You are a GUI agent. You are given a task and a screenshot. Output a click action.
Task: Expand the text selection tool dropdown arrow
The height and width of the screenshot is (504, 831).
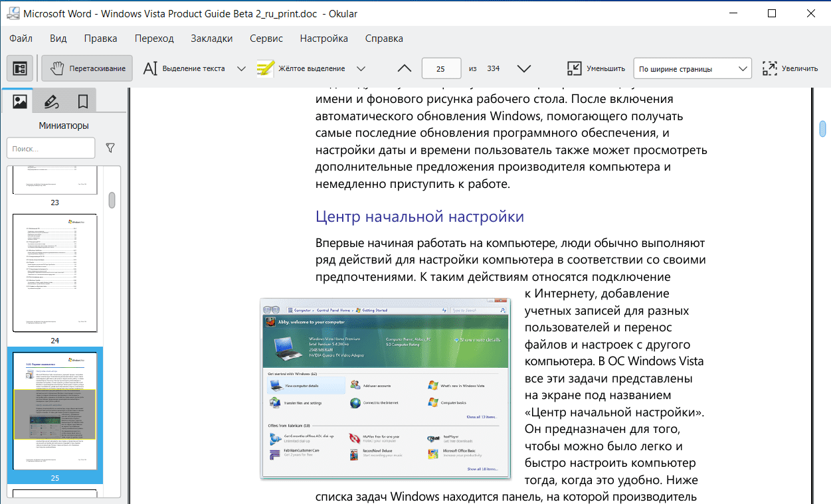[241, 68]
